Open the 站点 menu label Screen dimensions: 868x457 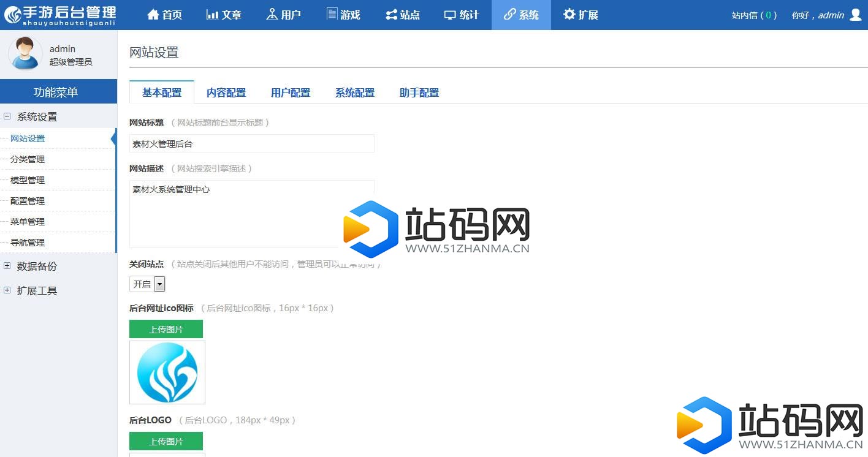[410, 15]
